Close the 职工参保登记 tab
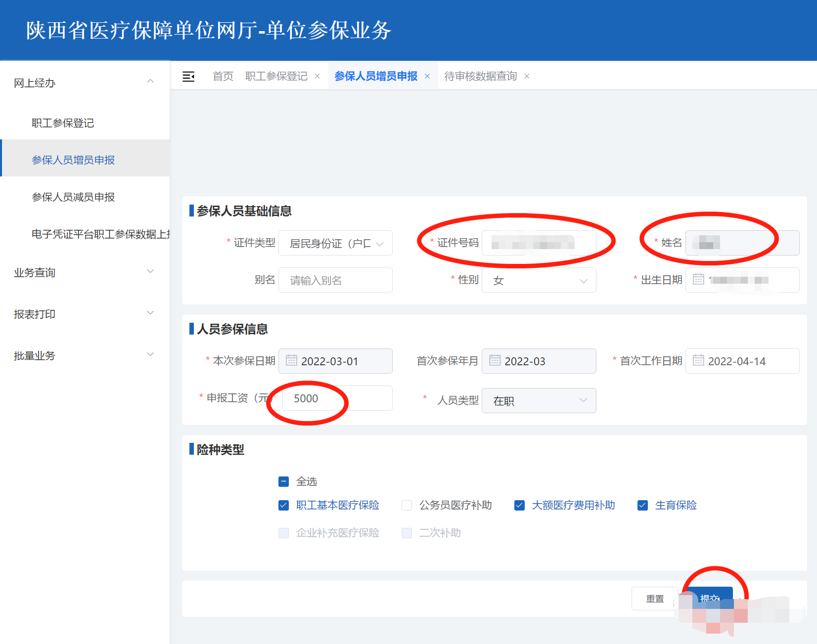 [318, 76]
